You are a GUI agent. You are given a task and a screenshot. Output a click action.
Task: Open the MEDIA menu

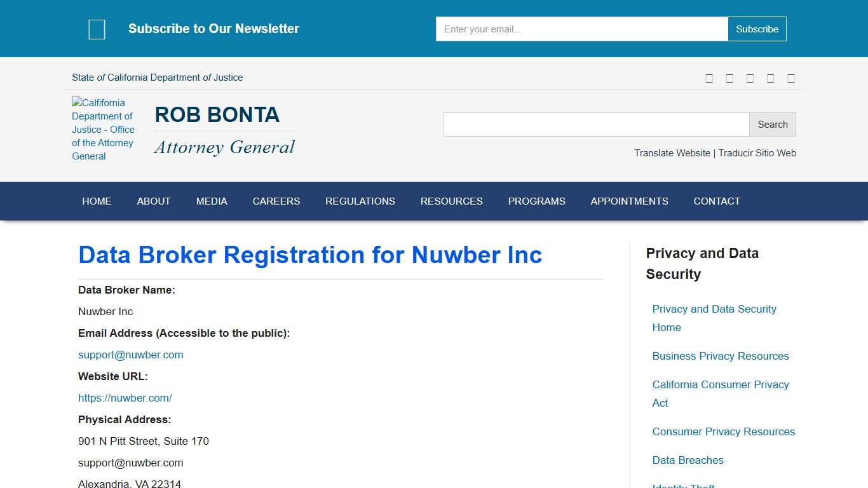pos(212,201)
